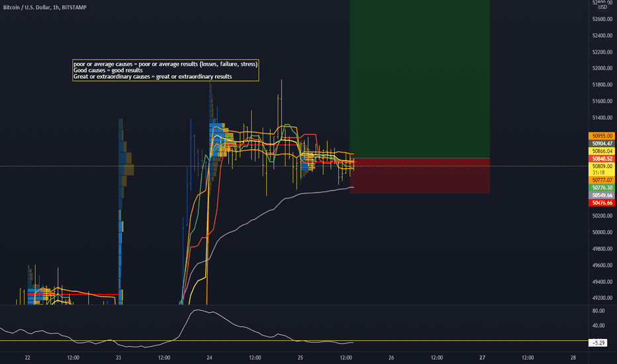Select the red stop-loss zone of long position
Image resolution: width=617 pixels, height=364 pixels.
(420, 175)
